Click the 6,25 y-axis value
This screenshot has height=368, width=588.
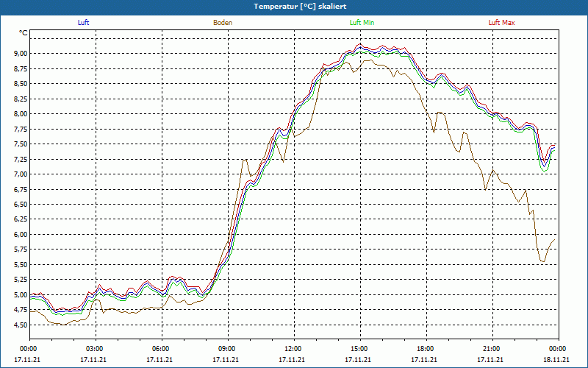(x=21, y=219)
